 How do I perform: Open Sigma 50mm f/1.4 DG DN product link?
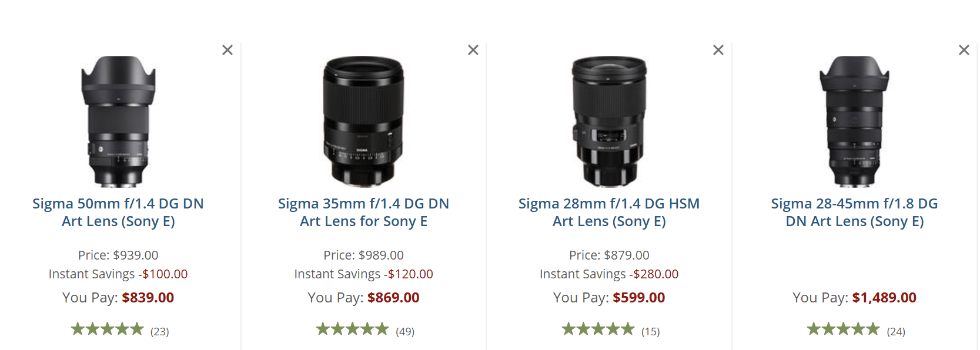[118, 213]
